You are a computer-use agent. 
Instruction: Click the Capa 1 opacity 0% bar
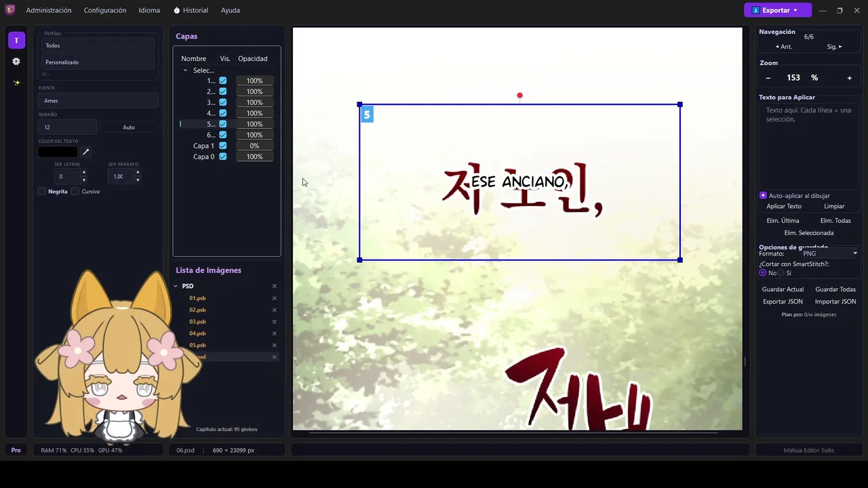254,146
